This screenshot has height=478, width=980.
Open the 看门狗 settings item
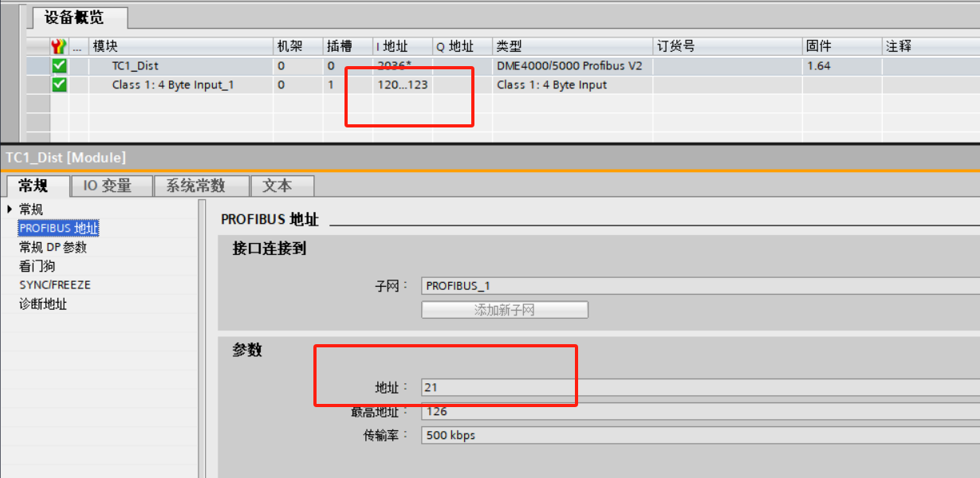tap(37, 266)
